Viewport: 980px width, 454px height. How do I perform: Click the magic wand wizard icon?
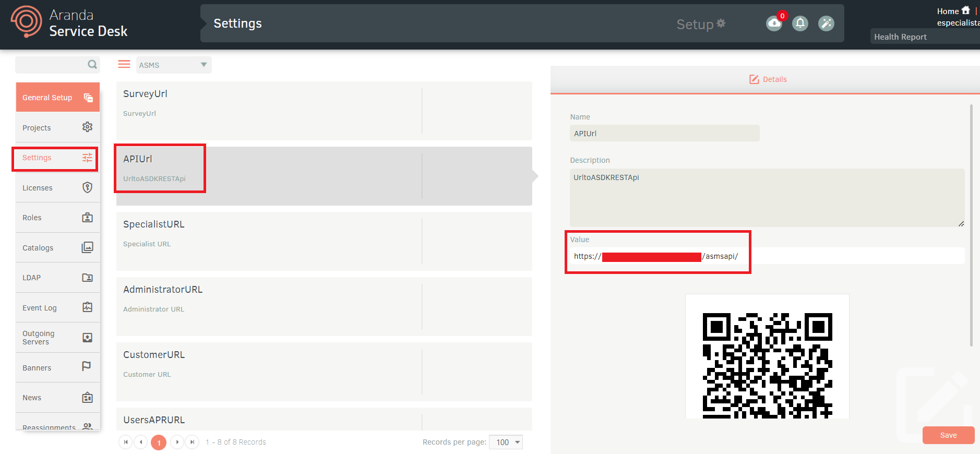[x=826, y=23]
